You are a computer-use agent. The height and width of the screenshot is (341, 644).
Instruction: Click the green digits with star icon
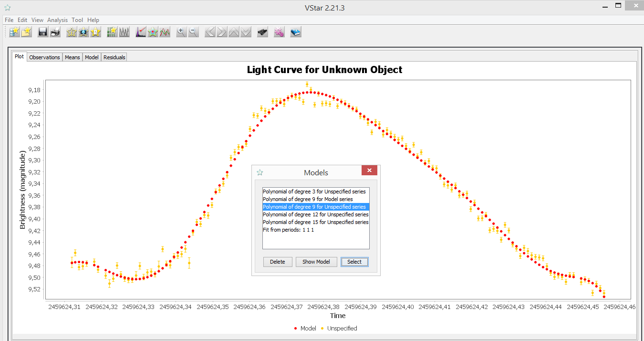112,32
